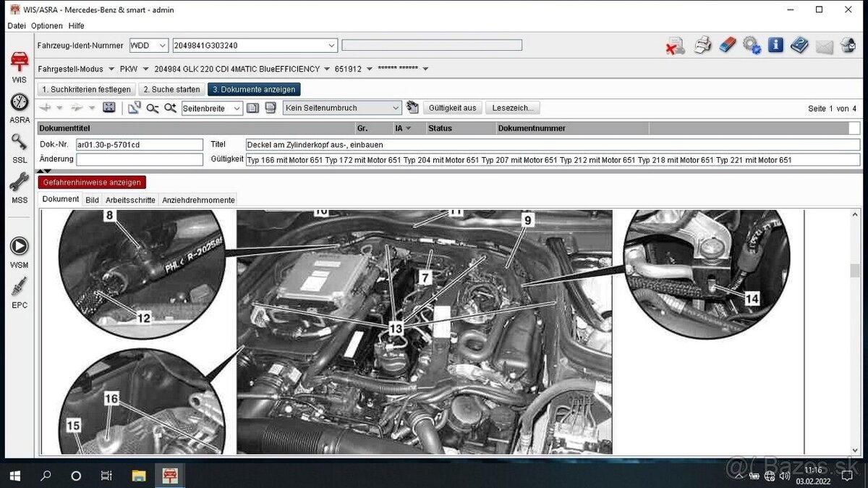
Task: Open the Optionen menu
Action: (x=47, y=25)
